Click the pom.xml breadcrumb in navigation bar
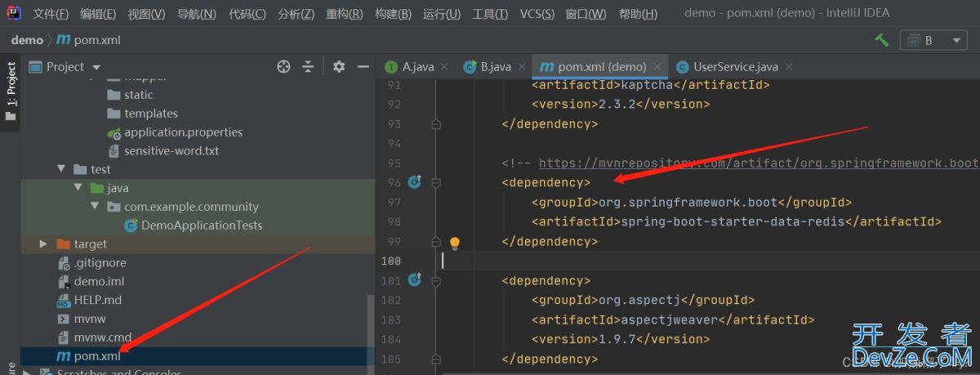This screenshot has width=980, height=375. [87, 40]
